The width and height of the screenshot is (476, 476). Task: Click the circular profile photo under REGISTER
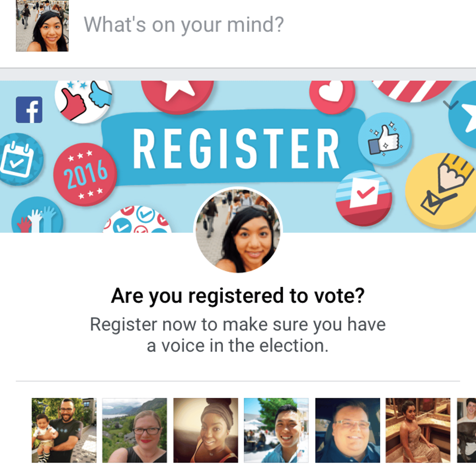[x=238, y=230]
